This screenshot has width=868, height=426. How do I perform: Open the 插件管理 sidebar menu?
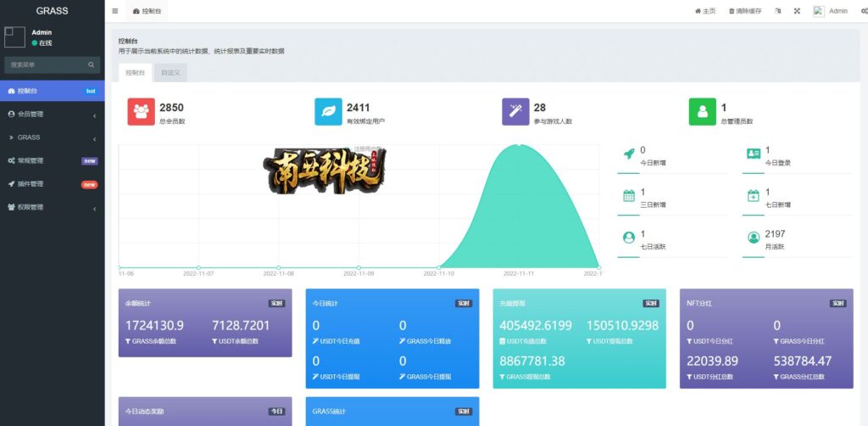(52, 184)
